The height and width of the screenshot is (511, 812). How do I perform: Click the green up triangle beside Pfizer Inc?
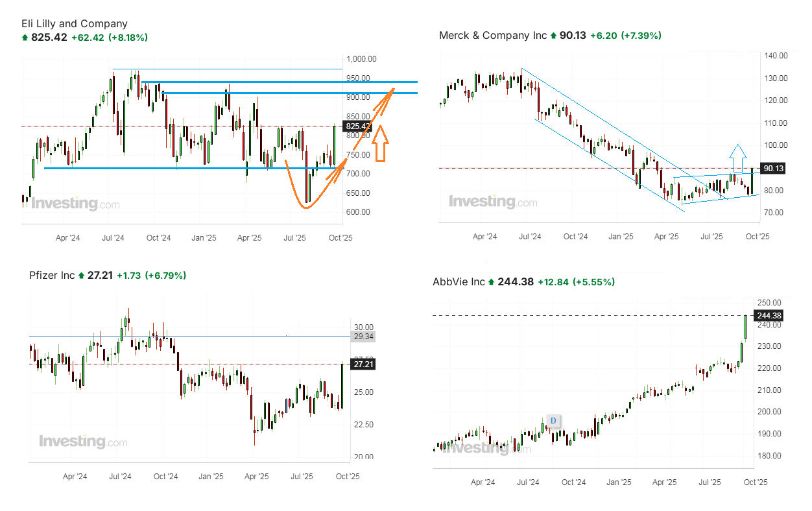(81, 276)
